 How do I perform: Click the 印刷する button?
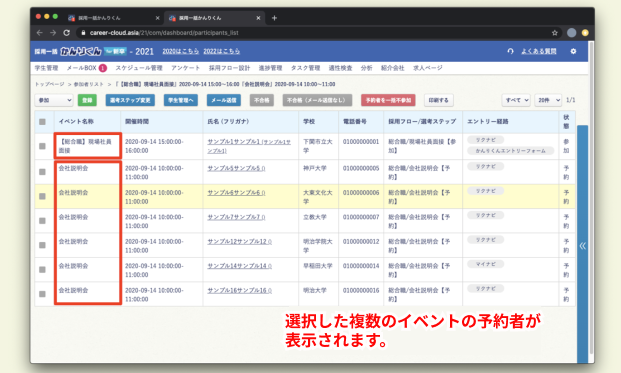438,100
